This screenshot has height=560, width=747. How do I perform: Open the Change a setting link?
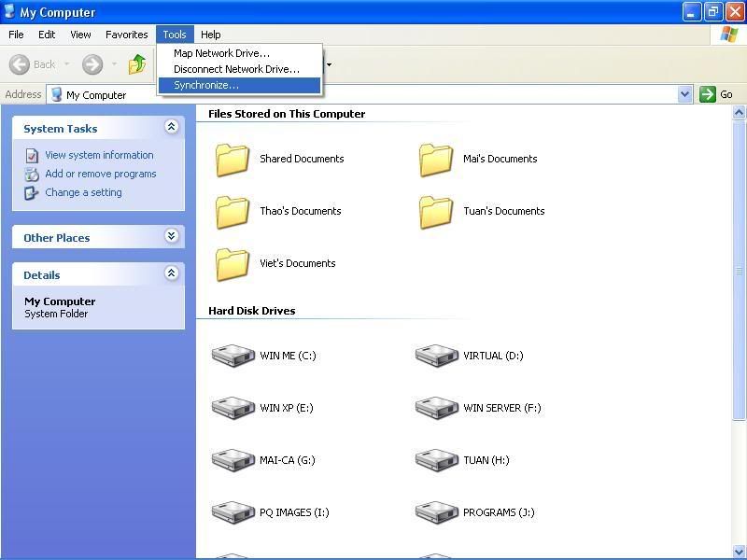pyautogui.click(x=83, y=192)
